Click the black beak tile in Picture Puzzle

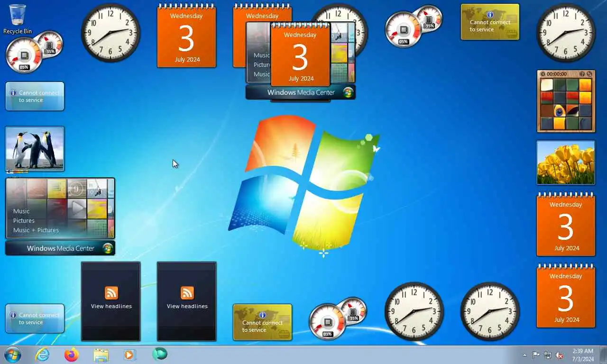point(572,110)
